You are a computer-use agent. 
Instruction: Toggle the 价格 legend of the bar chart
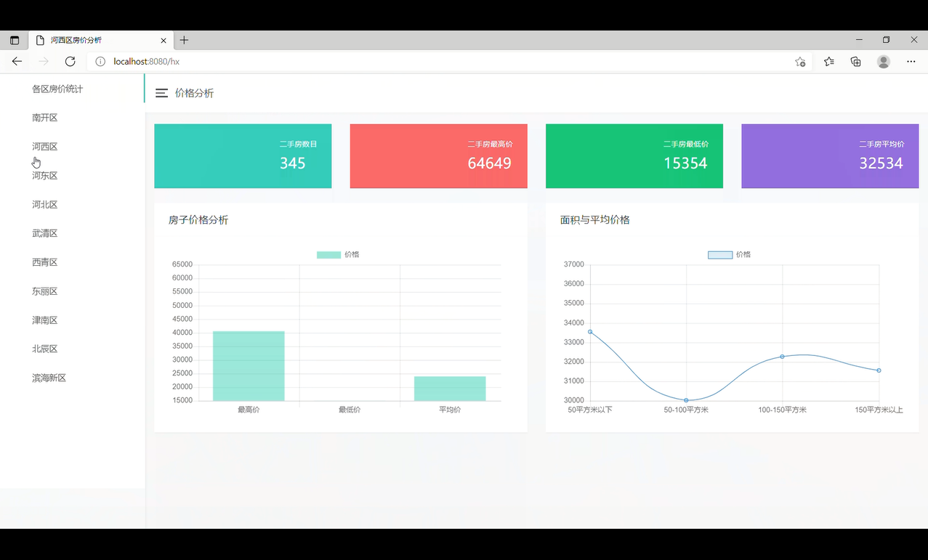(x=338, y=254)
